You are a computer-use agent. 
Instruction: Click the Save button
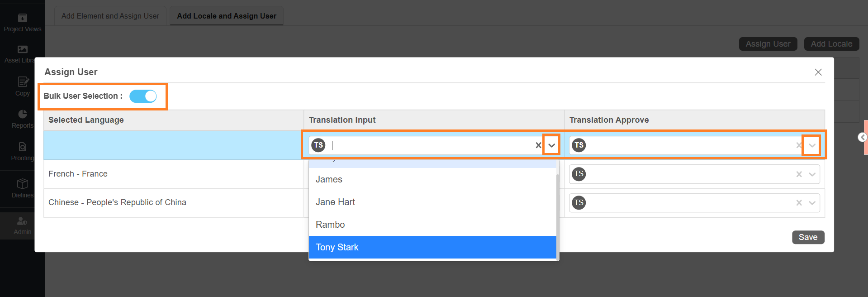(808, 237)
